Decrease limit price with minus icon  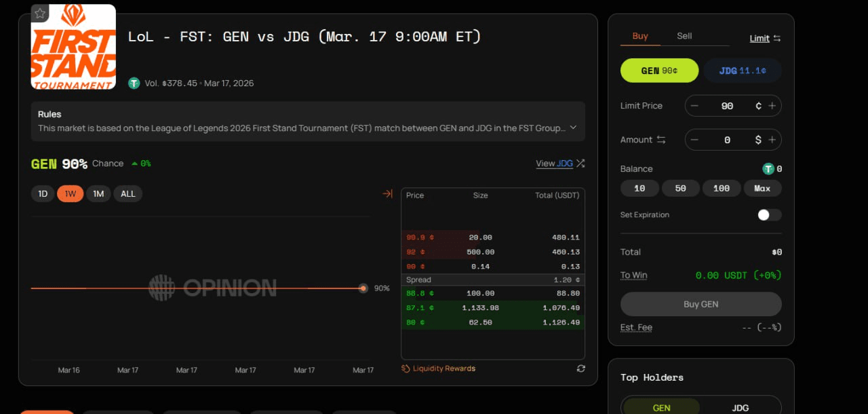694,106
